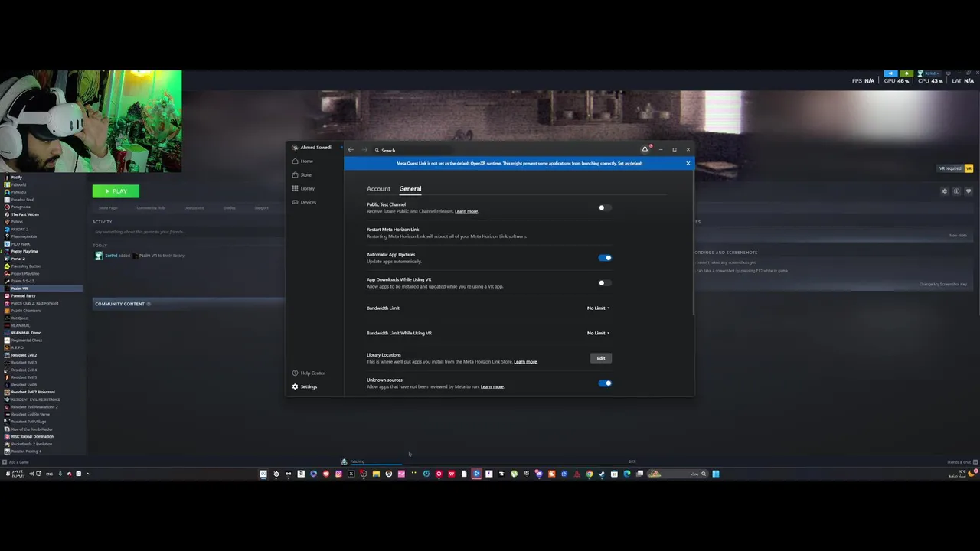Click the Meta Link settings scrollbar
980x551 pixels.
[x=693, y=243]
